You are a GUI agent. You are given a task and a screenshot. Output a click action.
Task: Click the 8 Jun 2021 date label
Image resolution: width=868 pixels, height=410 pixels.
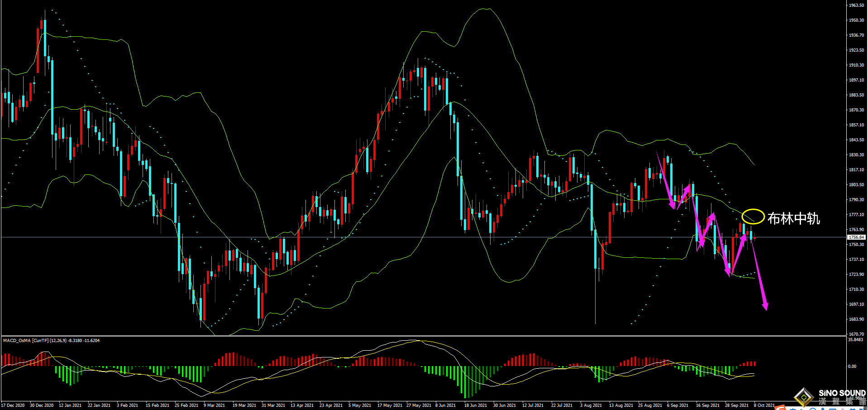point(445,405)
